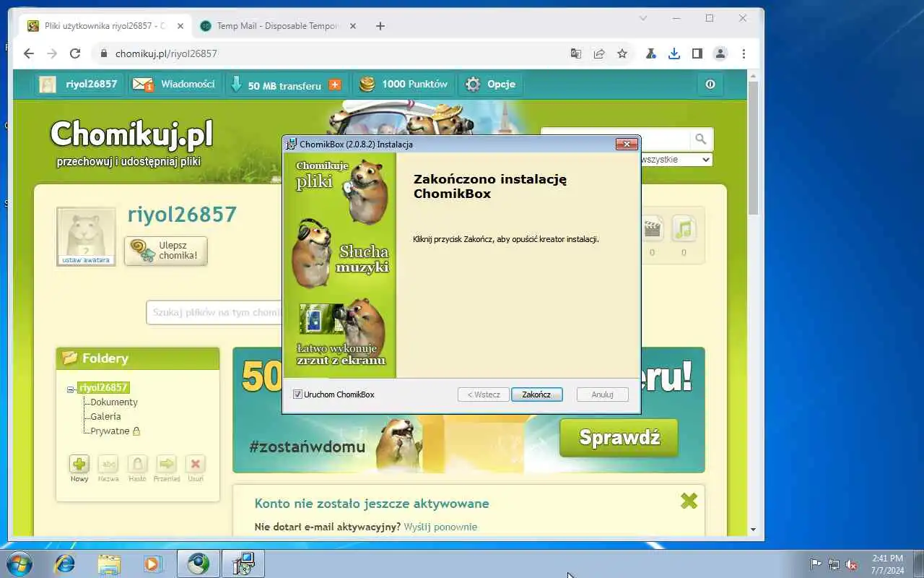Click the magnifier search icon in site header
This screenshot has height=578, width=924.
(x=700, y=139)
